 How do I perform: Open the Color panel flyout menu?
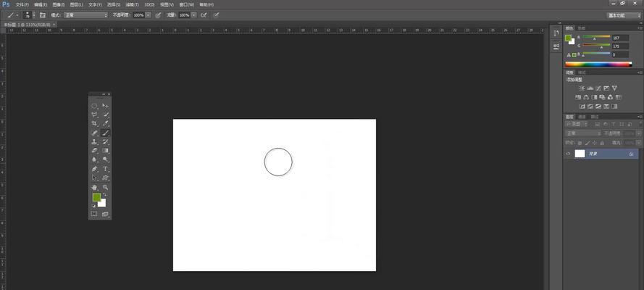point(640,28)
